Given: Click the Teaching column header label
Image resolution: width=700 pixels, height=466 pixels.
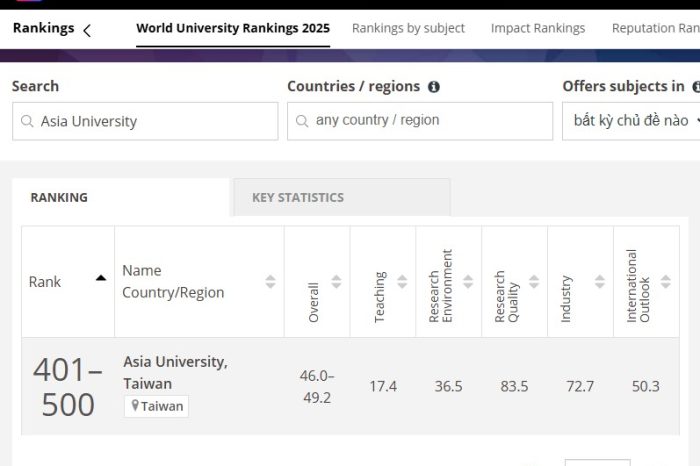Looking at the screenshot, I should pos(379,297).
